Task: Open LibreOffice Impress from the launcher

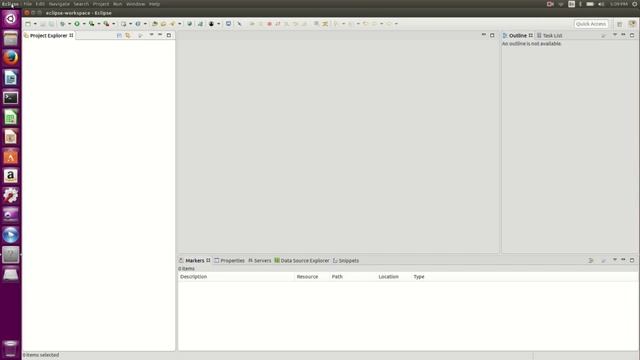Action: tap(11, 137)
